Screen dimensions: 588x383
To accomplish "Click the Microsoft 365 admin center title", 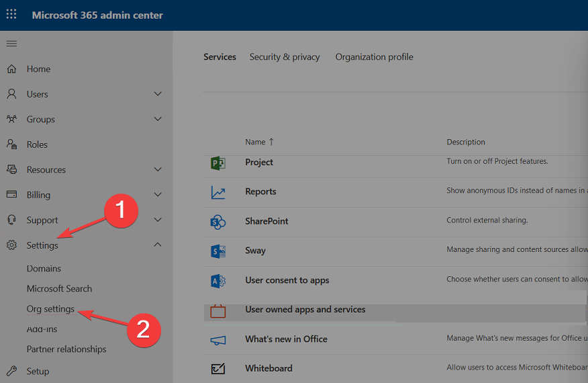I will (97, 15).
